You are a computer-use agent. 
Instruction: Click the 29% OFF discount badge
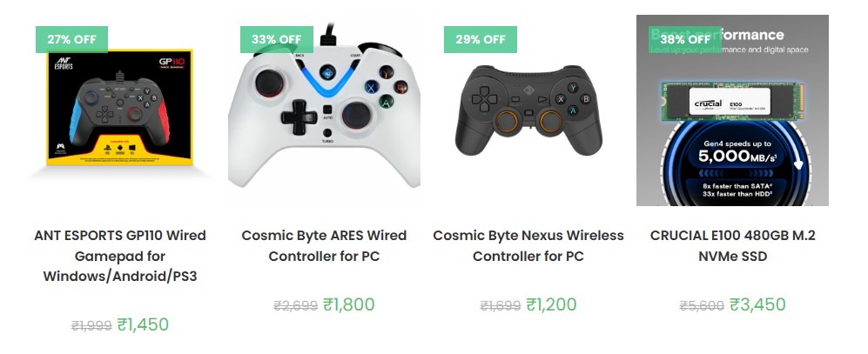[480, 39]
